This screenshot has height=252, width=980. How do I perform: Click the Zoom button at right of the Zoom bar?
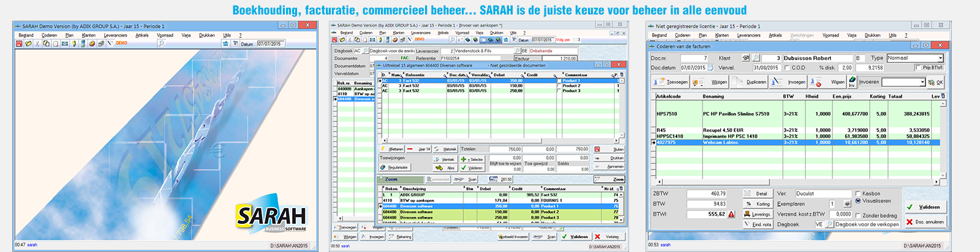(609, 179)
